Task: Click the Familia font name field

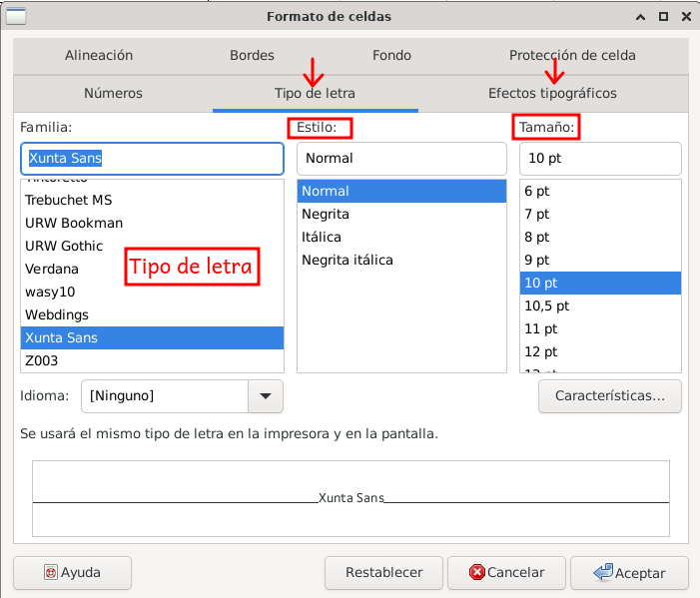Action: click(x=152, y=159)
